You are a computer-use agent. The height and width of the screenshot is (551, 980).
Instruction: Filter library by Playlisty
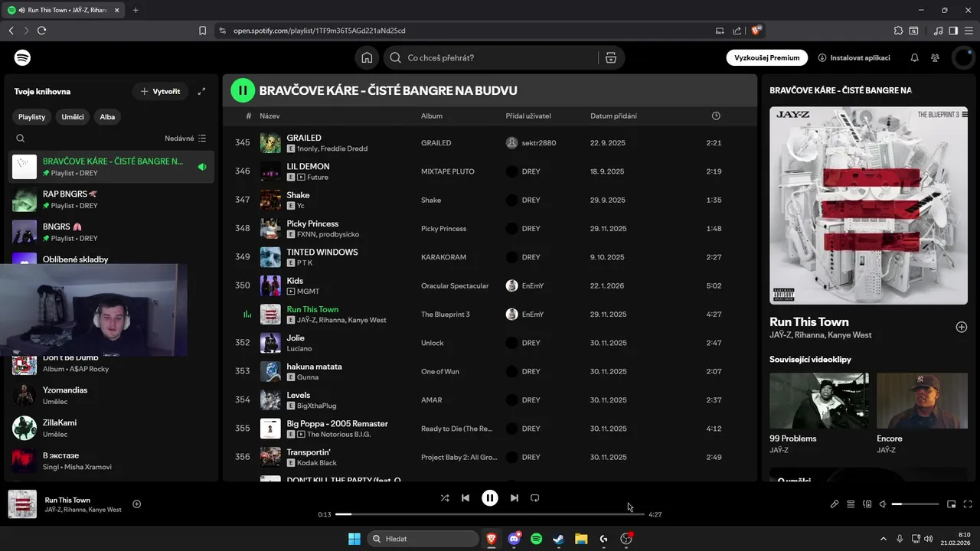32,117
